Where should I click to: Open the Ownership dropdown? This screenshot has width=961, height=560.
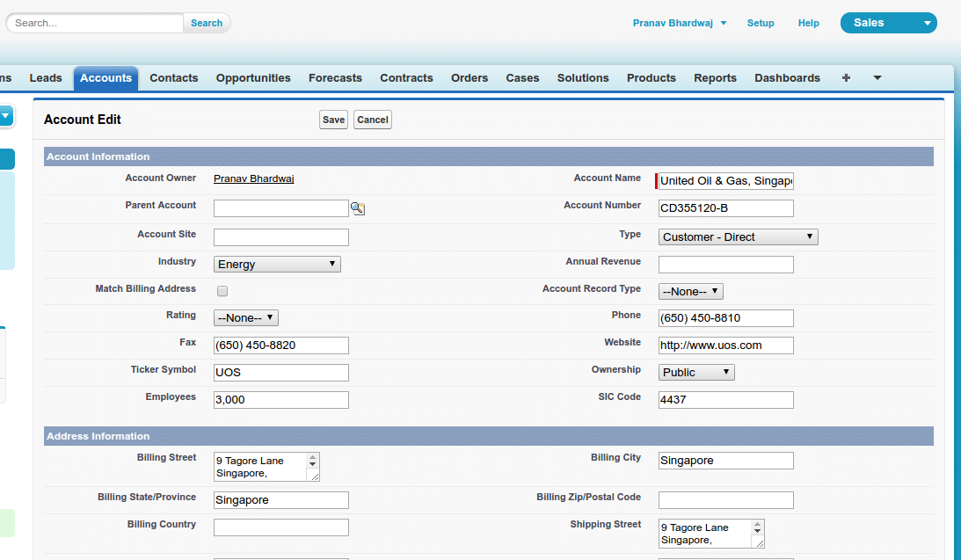click(x=695, y=372)
